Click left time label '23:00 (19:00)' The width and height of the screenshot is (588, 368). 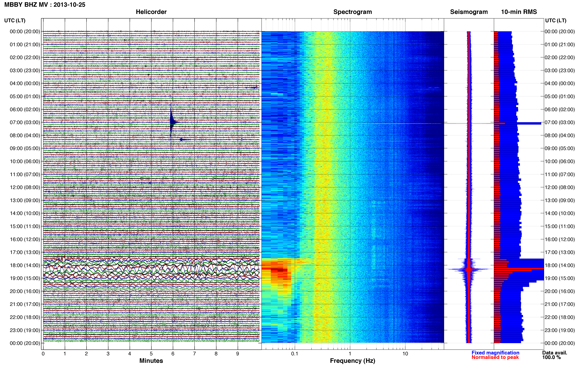25,330
